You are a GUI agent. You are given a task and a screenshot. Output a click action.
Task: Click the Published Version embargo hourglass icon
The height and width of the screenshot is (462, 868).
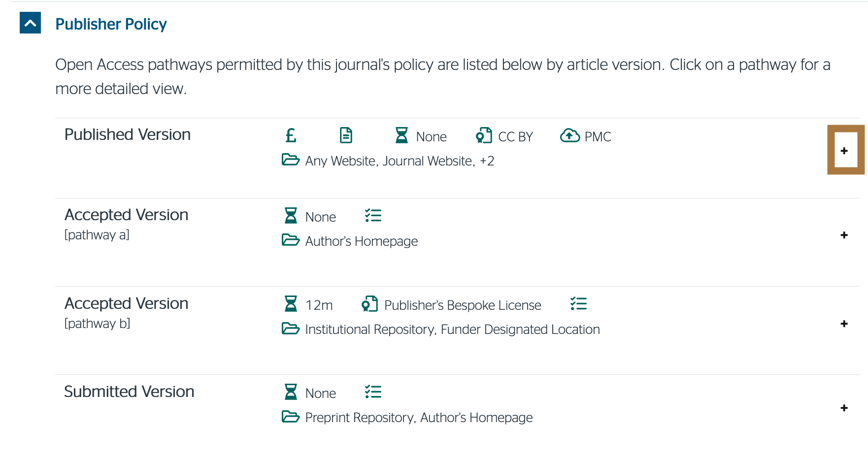[401, 135]
